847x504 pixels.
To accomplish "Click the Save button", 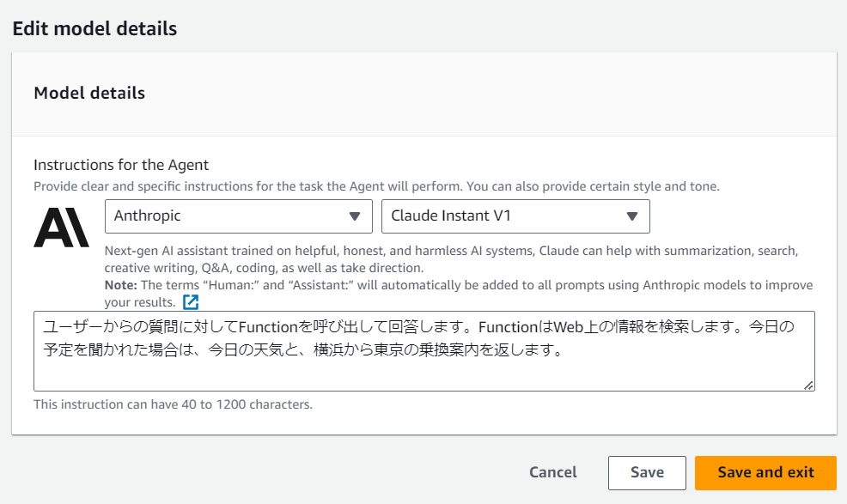I will pyautogui.click(x=646, y=472).
